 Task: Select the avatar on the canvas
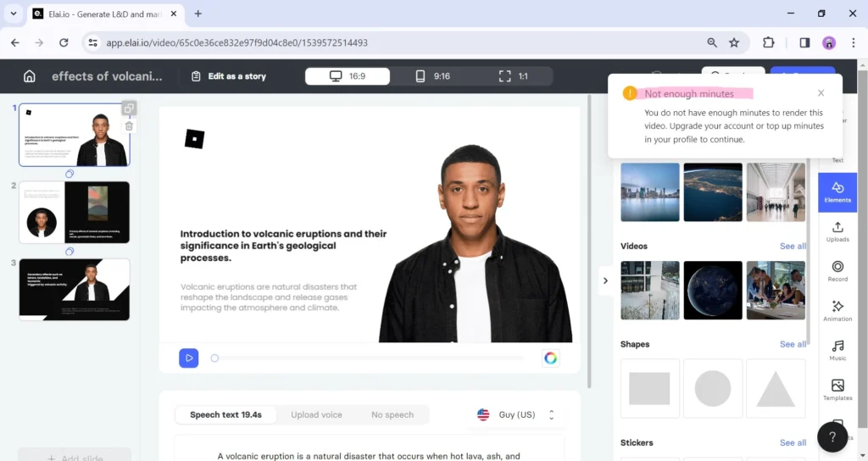pos(475,243)
